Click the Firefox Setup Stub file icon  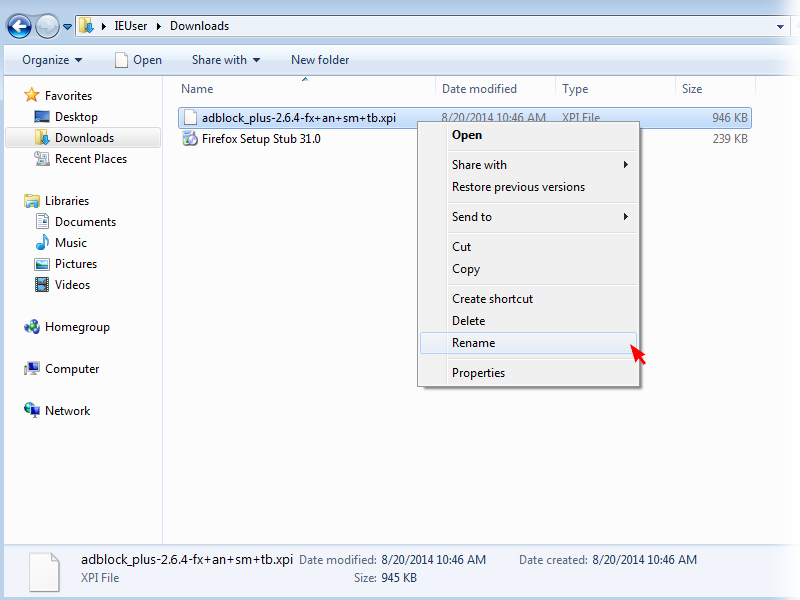pyautogui.click(x=190, y=138)
